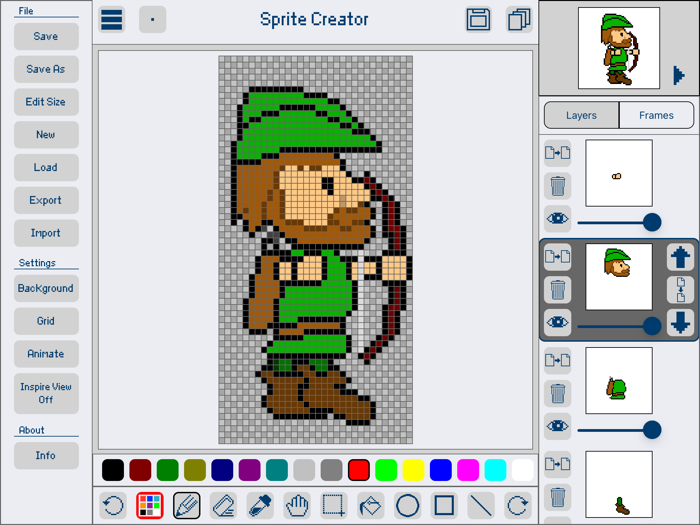The height and width of the screenshot is (525, 700).
Task: Merge selected head layer down
Action: 680,290
